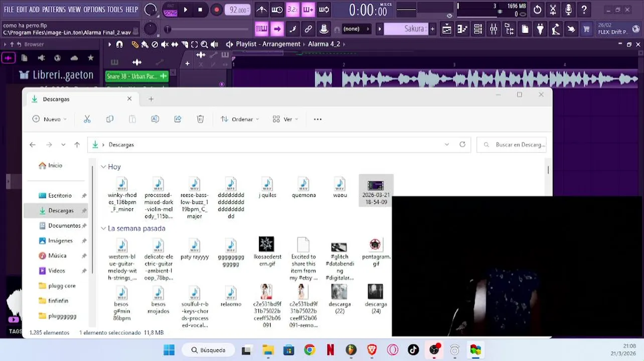Click the Playlist speaker playback tool icon

214,44
